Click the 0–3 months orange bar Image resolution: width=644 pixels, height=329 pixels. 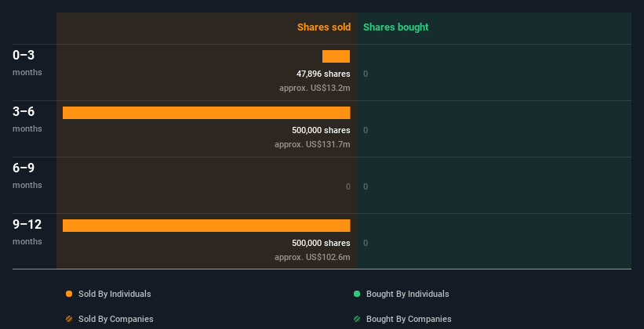pyautogui.click(x=336, y=56)
